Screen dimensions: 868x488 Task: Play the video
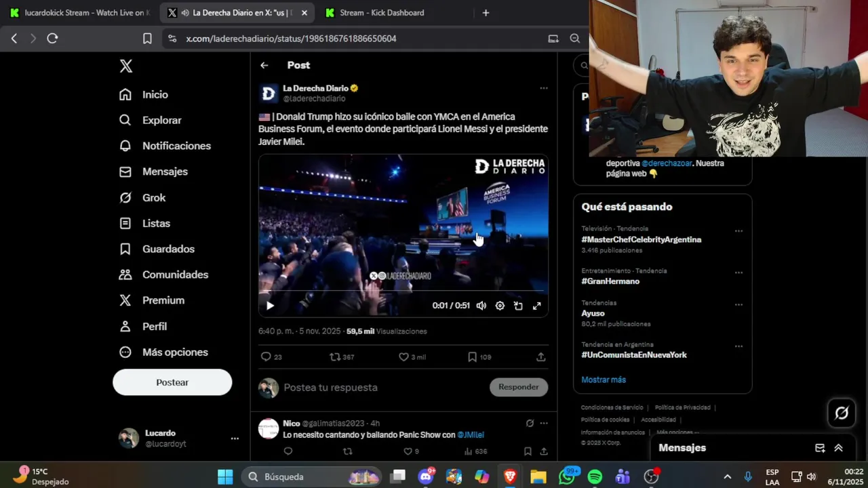click(270, 306)
